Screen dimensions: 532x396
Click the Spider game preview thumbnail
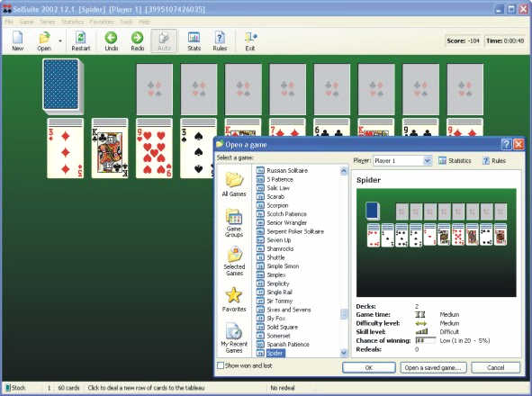point(437,243)
